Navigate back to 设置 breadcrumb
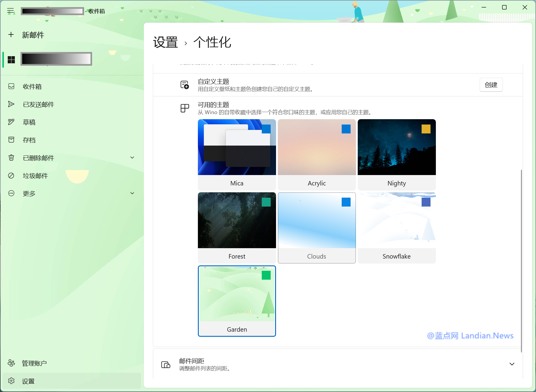This screenshot has width=536, height=392. click(x=165, y=42)
